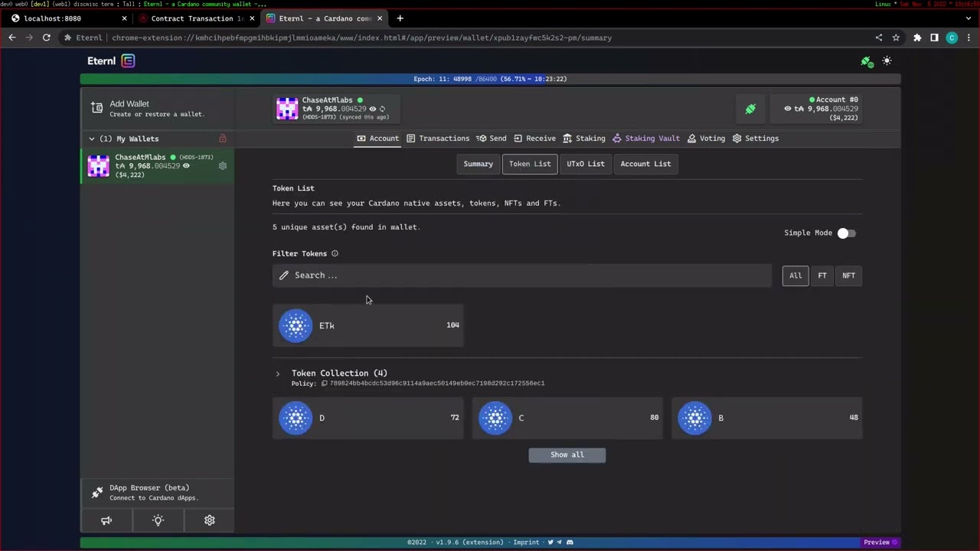Toggle balance eye icon in Account #0 card
Viewport: 980px width, 551px height.
coord(787,109)
